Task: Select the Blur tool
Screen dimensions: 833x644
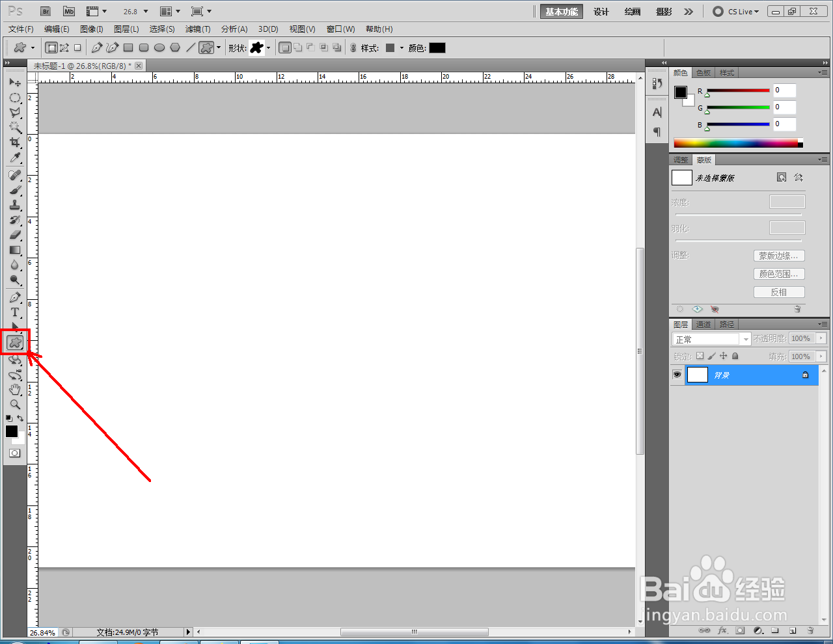Action: 15,265
